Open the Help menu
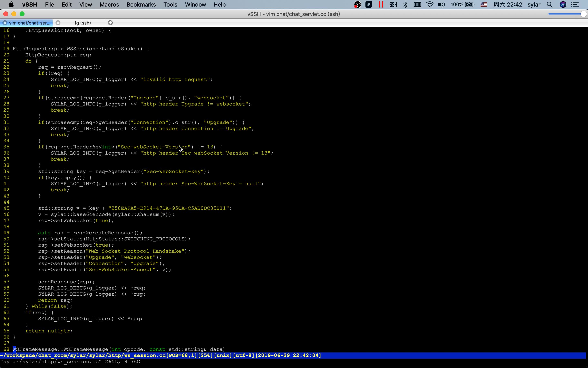Screen dimensions: 588x368 (220, 4)
